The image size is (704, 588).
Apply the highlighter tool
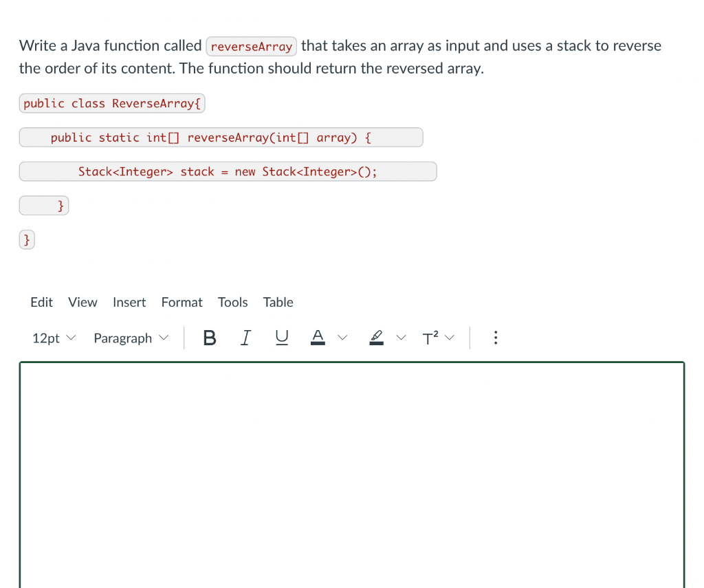click(376, 338)
